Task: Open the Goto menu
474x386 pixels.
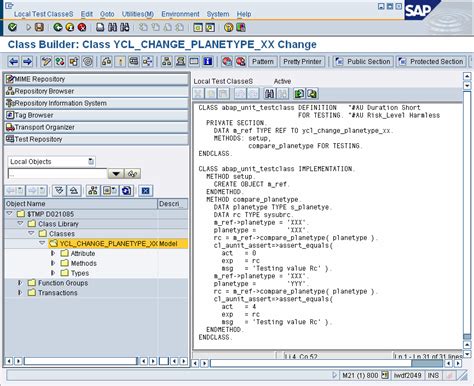Action: coord(107,14)
